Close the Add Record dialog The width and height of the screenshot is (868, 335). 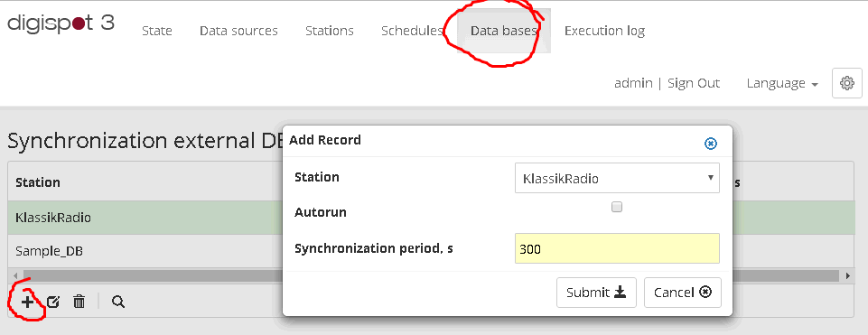tap(711, 144)
